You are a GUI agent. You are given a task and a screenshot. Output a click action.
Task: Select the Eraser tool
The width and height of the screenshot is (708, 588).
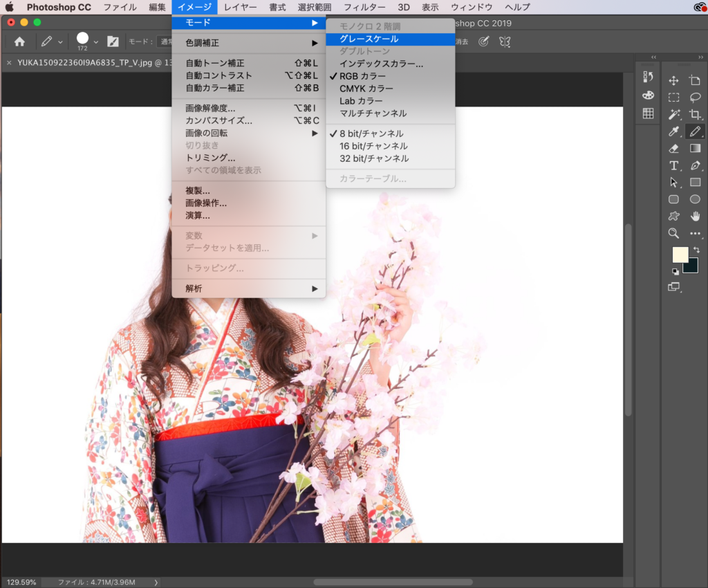click(673, 149)
